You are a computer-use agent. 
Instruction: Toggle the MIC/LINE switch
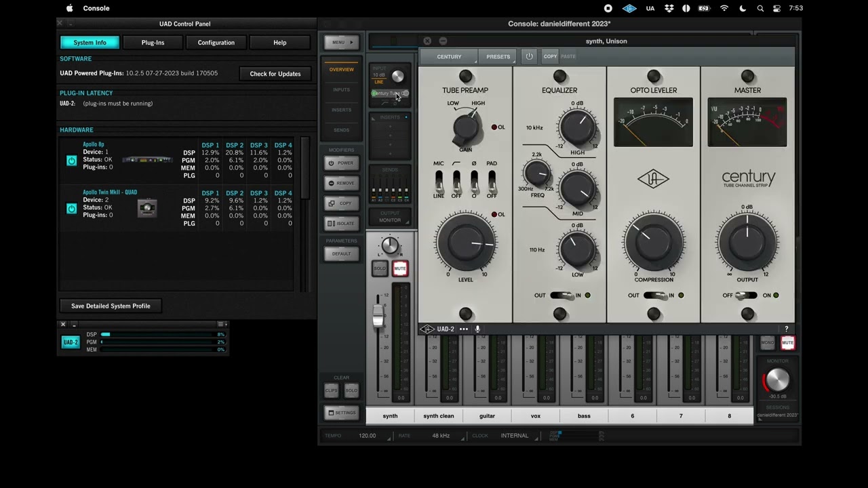click(439, 181)
